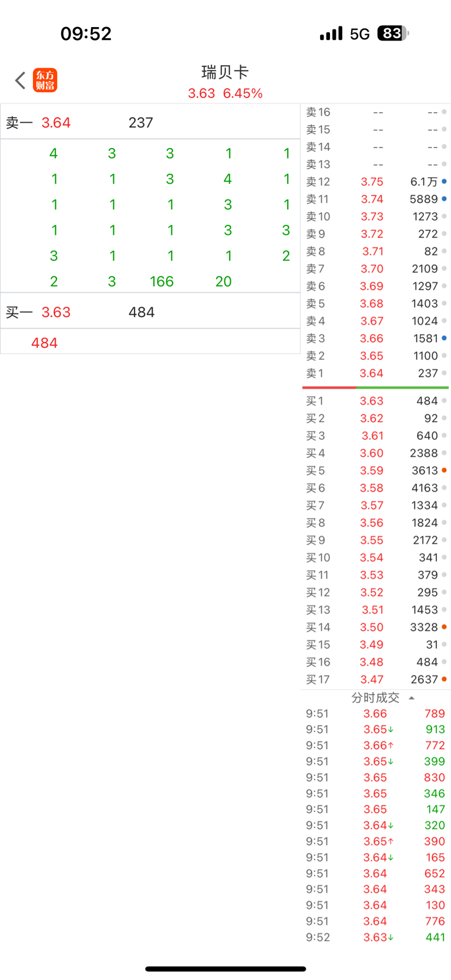Select the 买10 row at 3.54

point(376,558)
